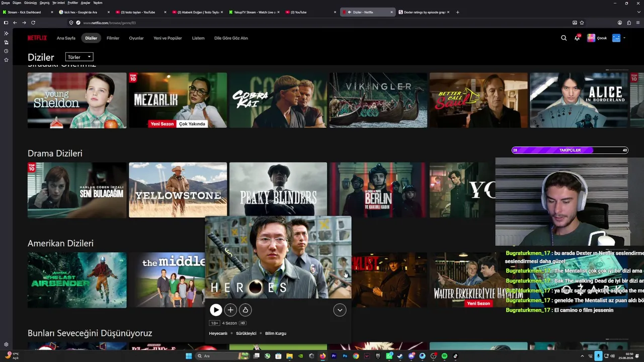
Task: Open the Amerikan Dizileri row heading
Action: tap(60, 243)
